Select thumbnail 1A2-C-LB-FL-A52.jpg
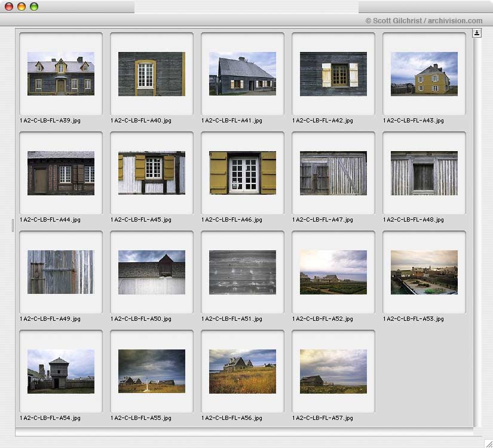This screenshot has width=493, height=448. 333,272
